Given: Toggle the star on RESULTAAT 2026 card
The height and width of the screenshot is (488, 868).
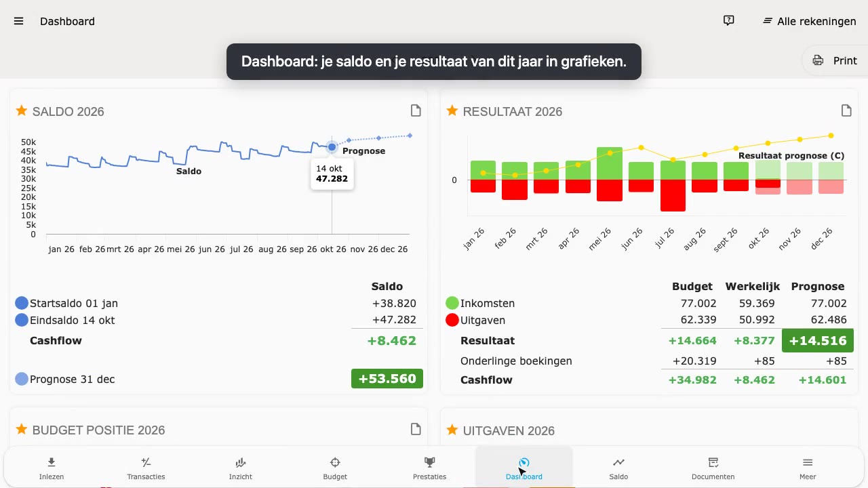Looking at the screenshot, I should (452, 110).
